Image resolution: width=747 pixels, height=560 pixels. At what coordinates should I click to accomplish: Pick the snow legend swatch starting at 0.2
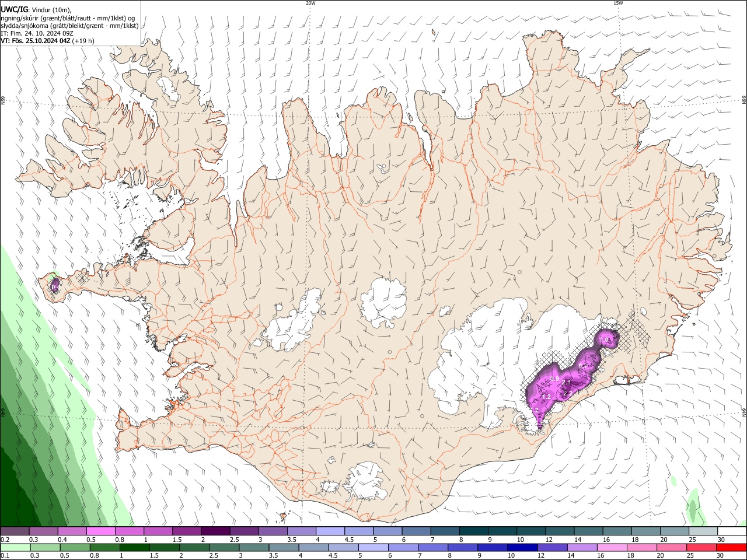coord(15,531)
